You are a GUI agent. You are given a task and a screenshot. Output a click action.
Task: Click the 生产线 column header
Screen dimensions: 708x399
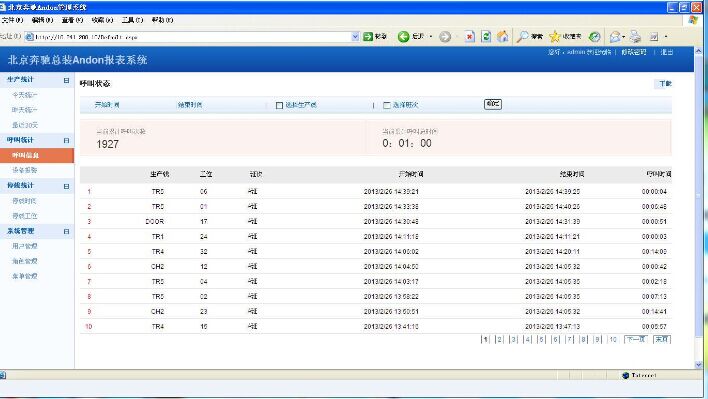(159, 174)
